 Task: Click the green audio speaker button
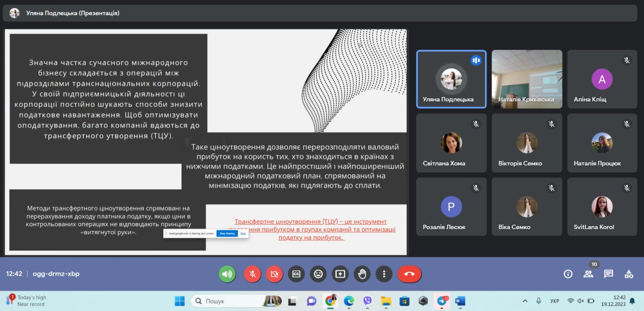227,274
